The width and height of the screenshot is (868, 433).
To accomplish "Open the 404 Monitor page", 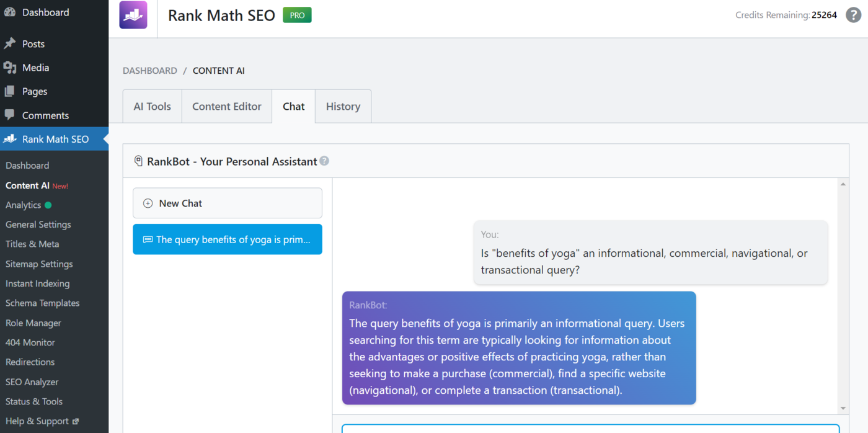I will [x=30, y=342].
